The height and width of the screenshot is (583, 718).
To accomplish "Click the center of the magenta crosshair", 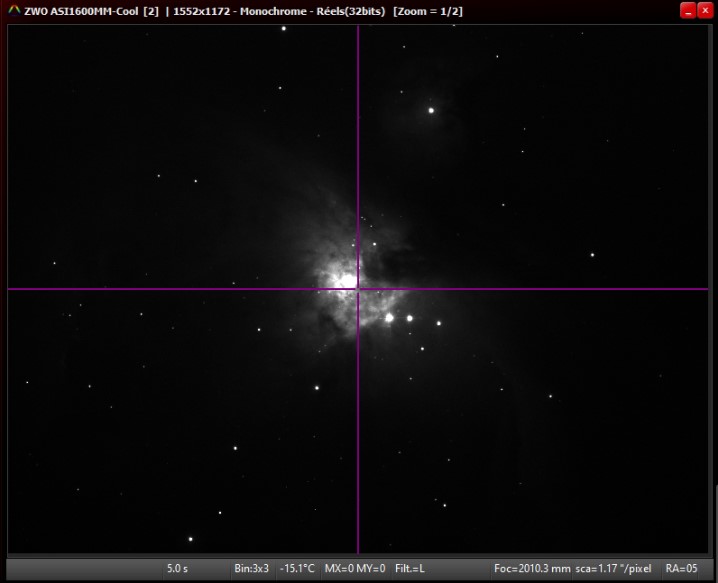I will coord(358,289).
